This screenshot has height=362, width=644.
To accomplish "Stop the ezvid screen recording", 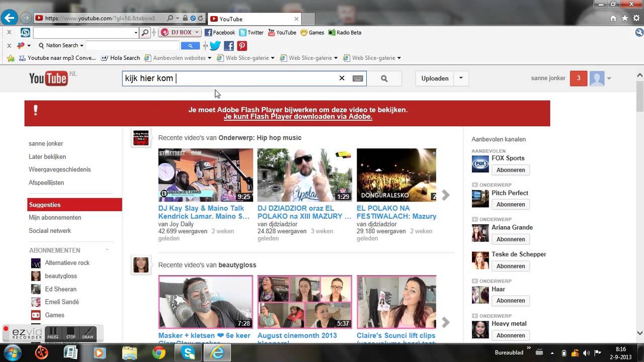I will coord(71,334).
